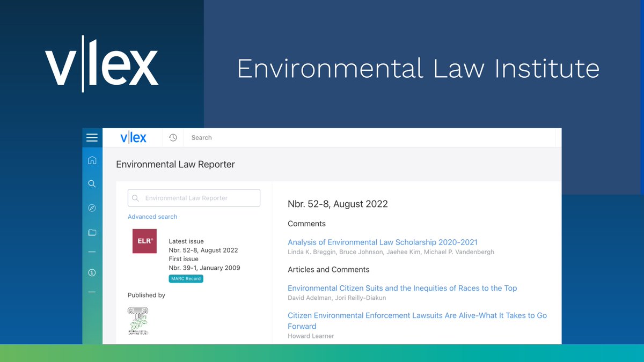Viewport: 644px width, 362px height.
Task: Click the publisher logo under Published by
Action: (138, 321)
